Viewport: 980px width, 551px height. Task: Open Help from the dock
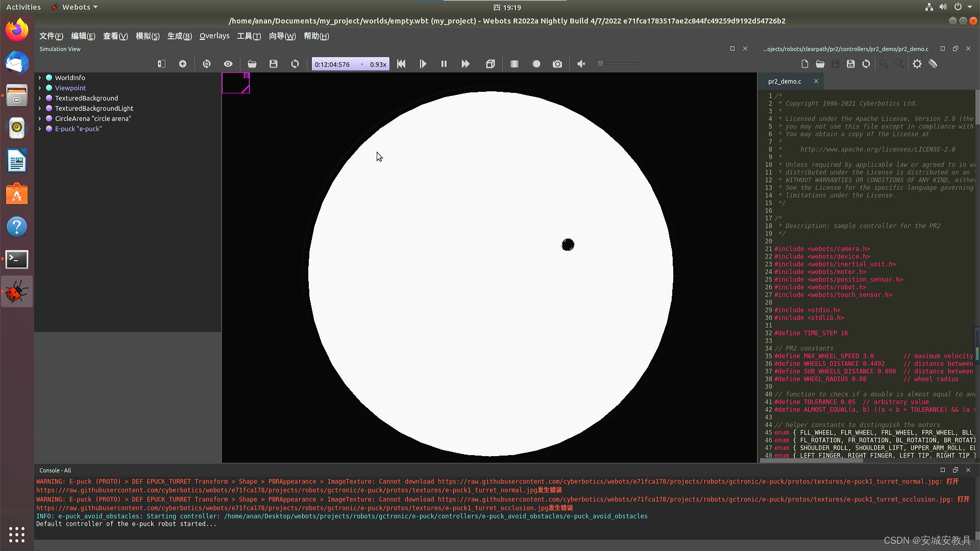click(x=17, y=227)
